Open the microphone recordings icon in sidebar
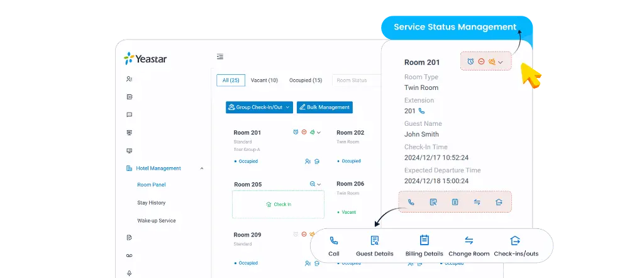 [130, 273]
